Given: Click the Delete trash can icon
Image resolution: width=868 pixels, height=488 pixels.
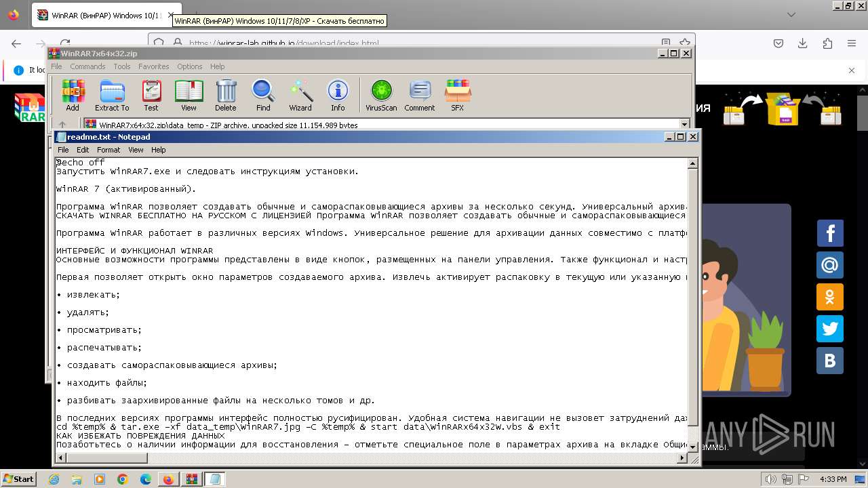Looking at the screenshot, I should pos(226,96).
